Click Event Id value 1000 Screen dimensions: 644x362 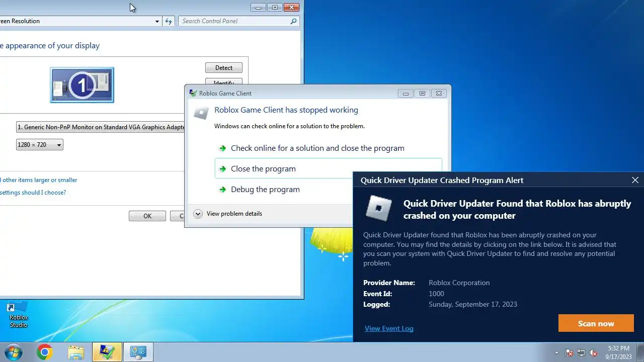click(436, 294)
